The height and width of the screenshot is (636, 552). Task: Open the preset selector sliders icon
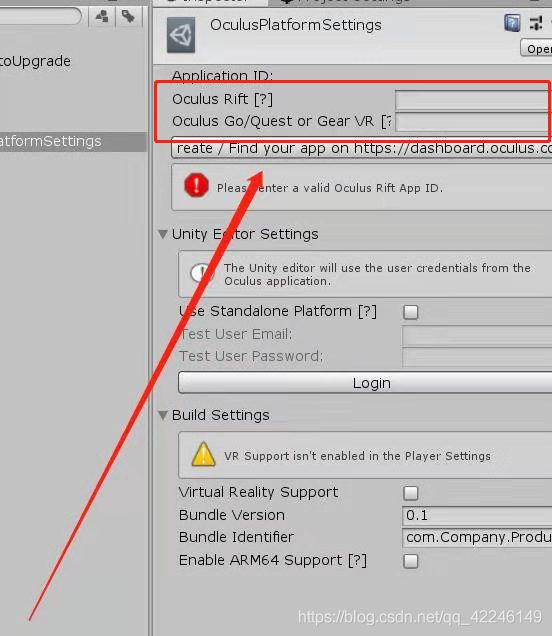pyautogui.click(x=537, y=23)
